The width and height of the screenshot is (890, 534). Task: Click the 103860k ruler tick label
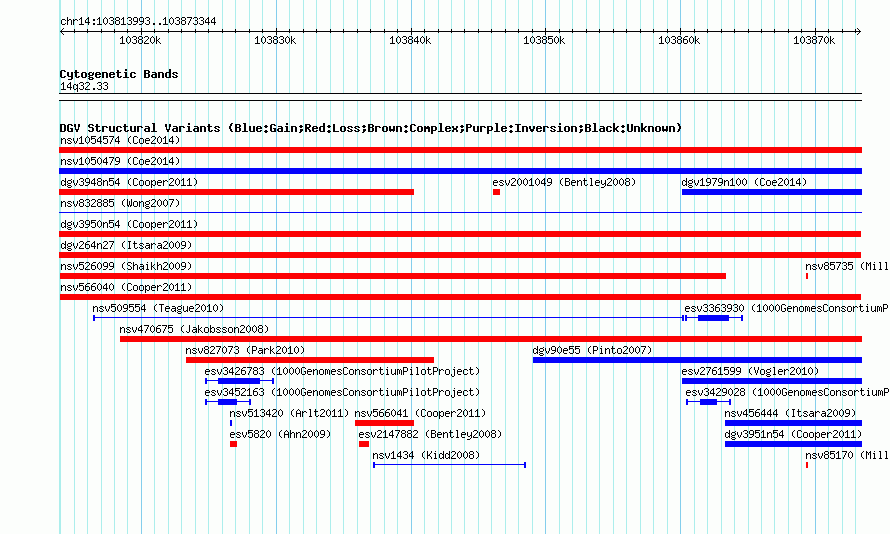click(679, 40)
